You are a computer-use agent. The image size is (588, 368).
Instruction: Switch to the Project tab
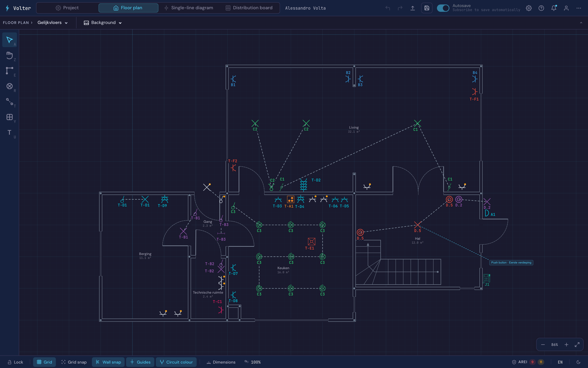67,8
